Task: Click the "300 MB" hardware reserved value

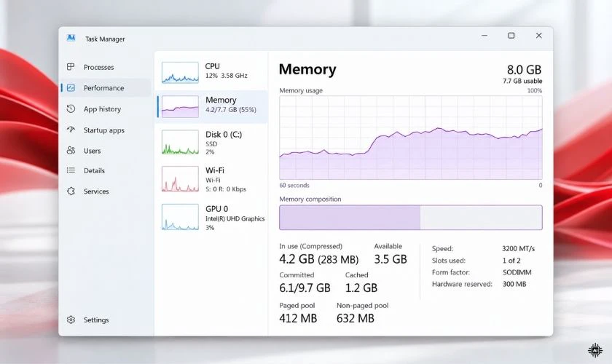Action: point(514,284)
